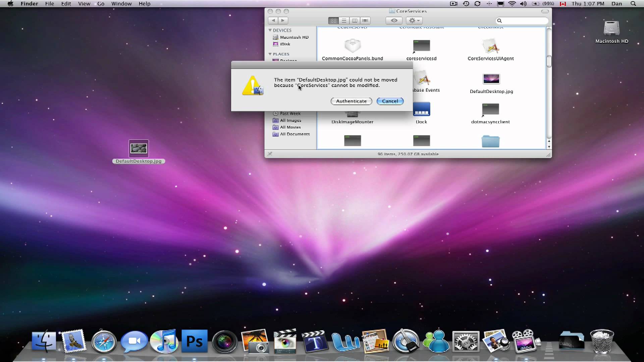Viewport: 644px width, 362px height.
Task: Toggle icon view in Finder toolbar
Action: pos(333,20)
